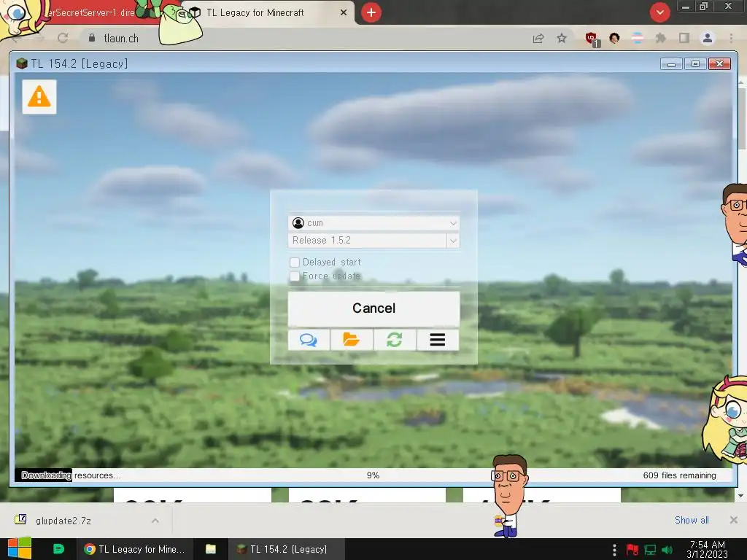The height and width of the screenshot is (560, 747).
Task: Click the green app icon in taskbar
Action: point(58,549)
